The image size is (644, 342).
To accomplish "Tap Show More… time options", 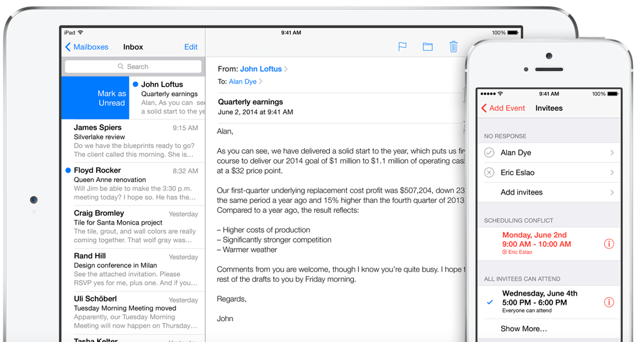I will pyautogui.click(x=524, y=328).
